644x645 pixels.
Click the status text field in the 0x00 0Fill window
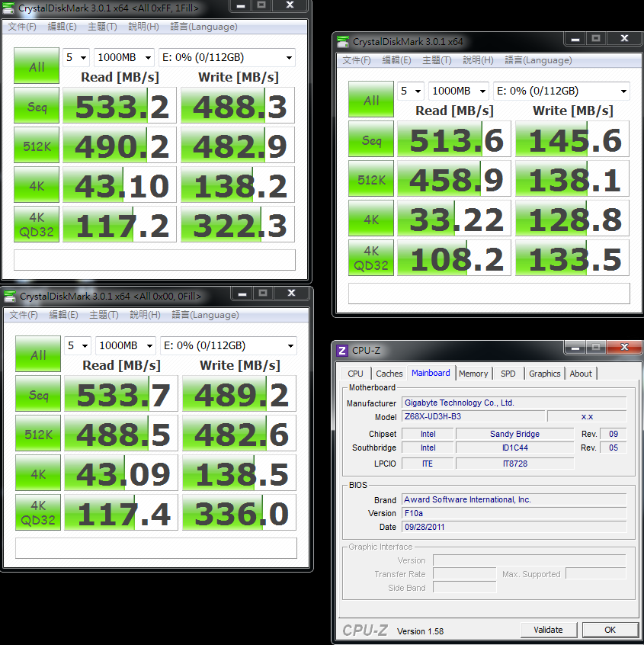point(156,548)
